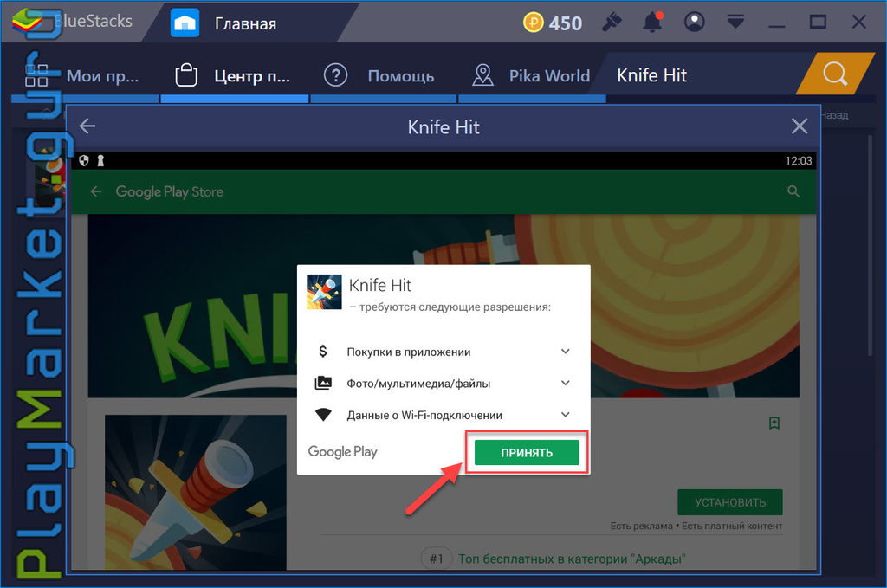The height and width of the screenshot is (588, 887).
Task: Click the Wi-Fi connection icon
Action: pos(323,415)
